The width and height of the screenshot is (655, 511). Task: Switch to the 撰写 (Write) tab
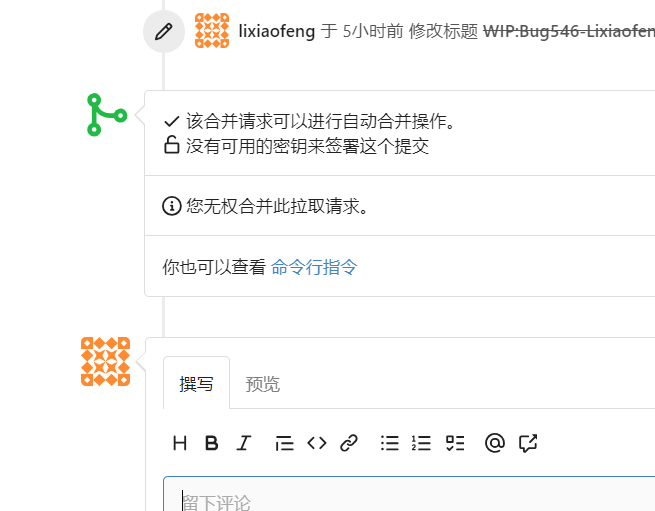tap(196, 384)
